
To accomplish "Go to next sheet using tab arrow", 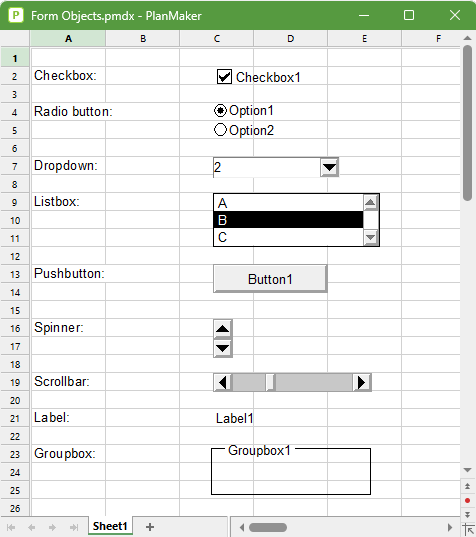I will pos(52,527).
